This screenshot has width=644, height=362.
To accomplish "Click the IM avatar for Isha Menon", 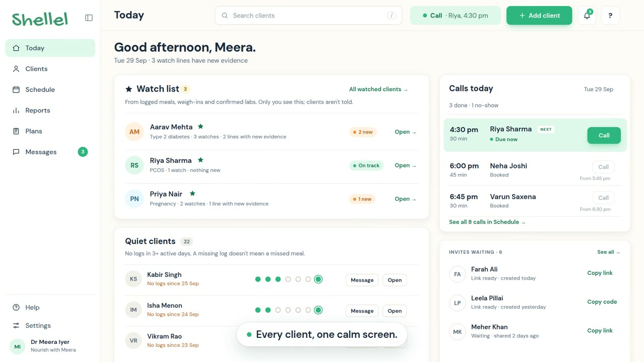I will pyautogui.click(x=133, y=310).
